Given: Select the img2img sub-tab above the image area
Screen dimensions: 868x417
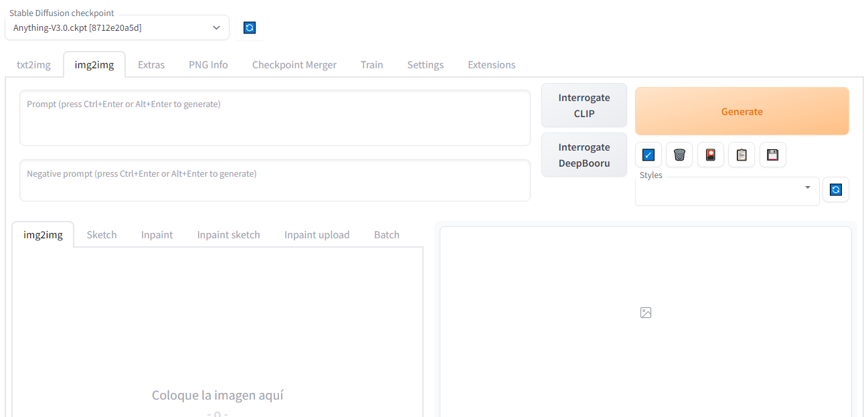Looking at the screenshot, I should [x=44, y=235].
